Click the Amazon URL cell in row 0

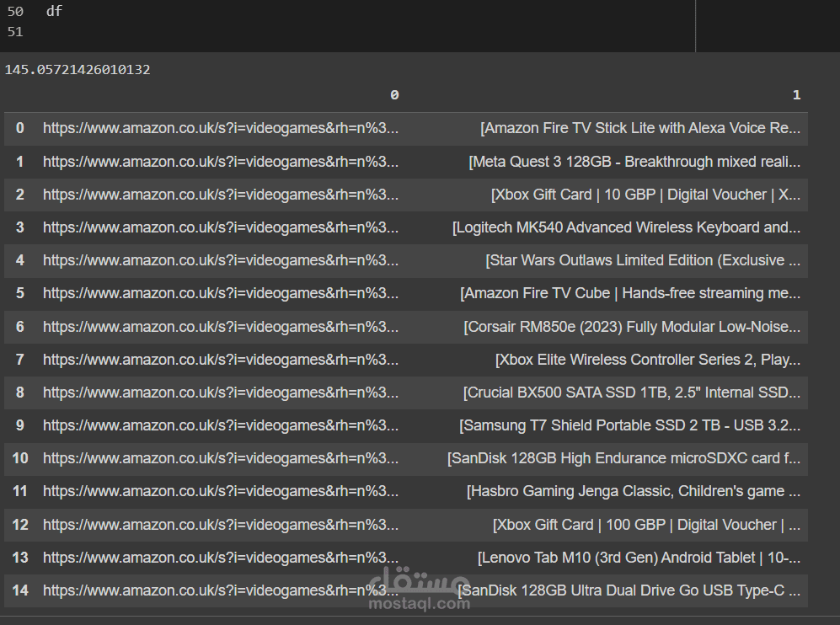click(221, 129)
